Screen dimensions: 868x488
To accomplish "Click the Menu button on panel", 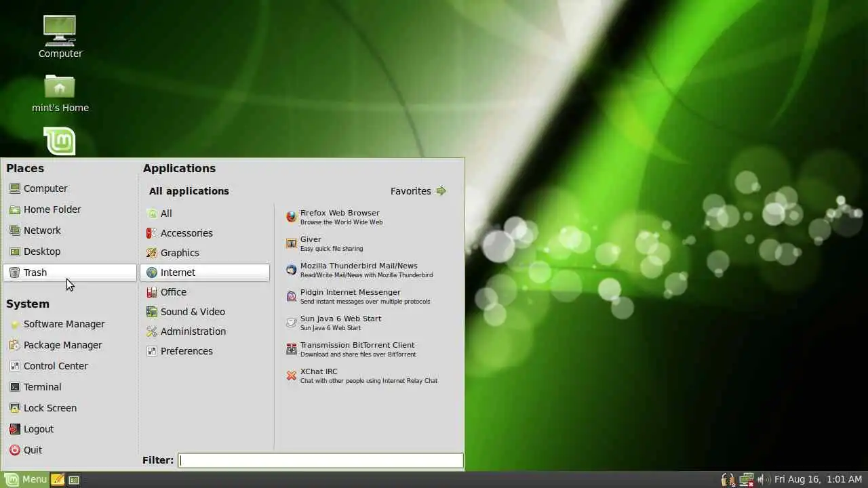I will (26, 480).
